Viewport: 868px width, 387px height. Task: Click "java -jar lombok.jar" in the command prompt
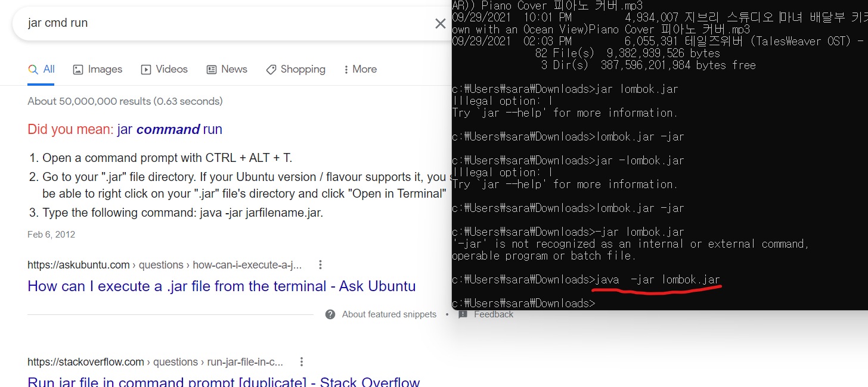656,279
